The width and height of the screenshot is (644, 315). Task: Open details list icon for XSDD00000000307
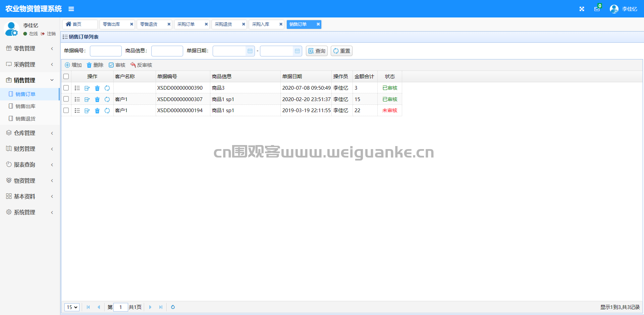pyautogui.click(x=77, y=99)
